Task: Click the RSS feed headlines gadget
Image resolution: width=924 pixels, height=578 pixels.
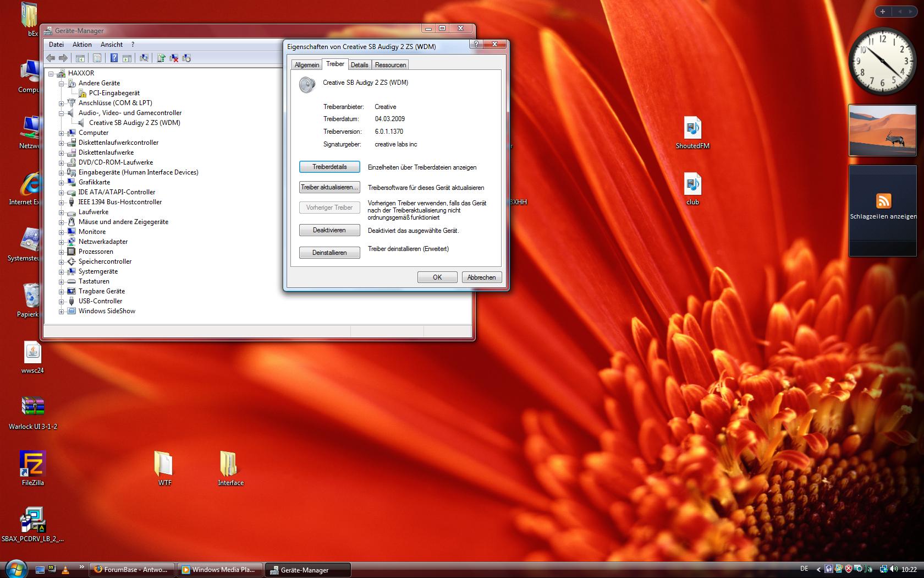Action: [x=883, y=210]
